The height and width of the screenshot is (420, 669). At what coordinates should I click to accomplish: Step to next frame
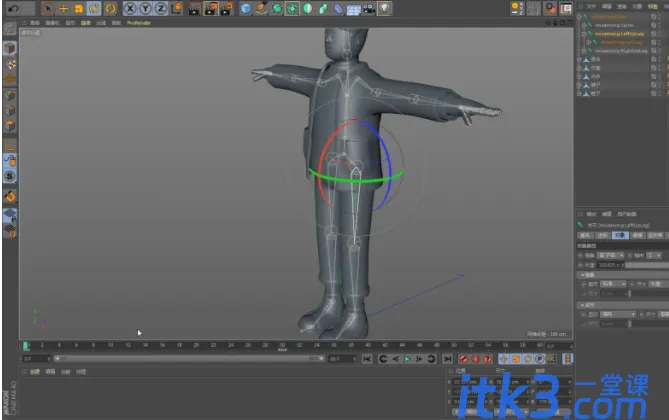click(419, 359)
